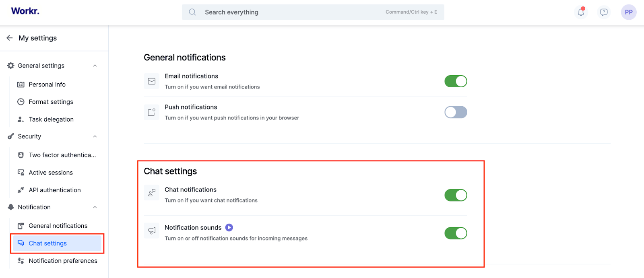The width and height of the screenshot is (644, 278).
Task: Disable Chat notifications toggle
Action: tap(456, 195)
